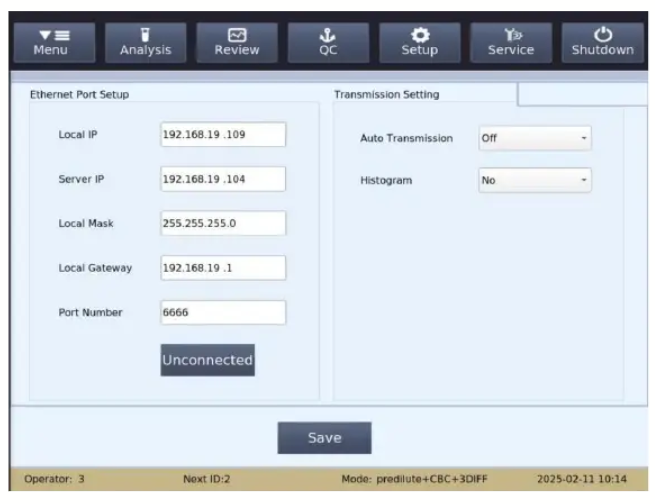Click the 'Server IP' label
Image resolution: width=655 pixels, height=504 pixels.
point(81,179)
